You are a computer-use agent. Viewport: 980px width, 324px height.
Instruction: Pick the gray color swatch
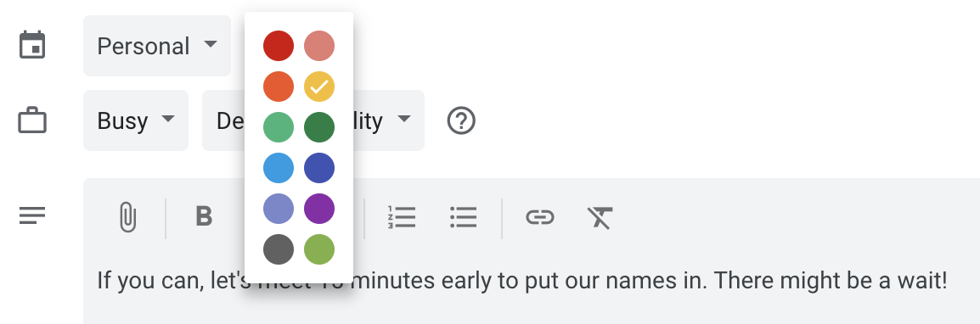[x=279, y=249]
